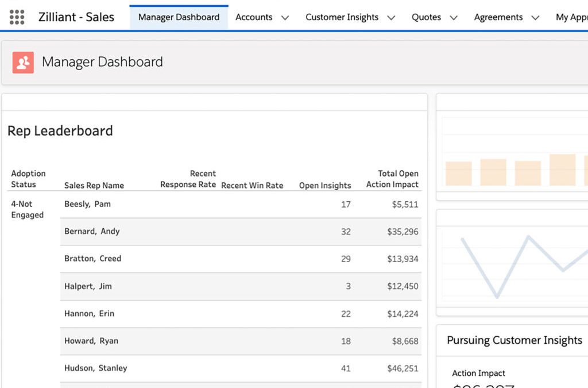Viewport: 588px width, 388px height.
Task: Select sales rep Beesly, Pam
Action: (x=87, y=204)
